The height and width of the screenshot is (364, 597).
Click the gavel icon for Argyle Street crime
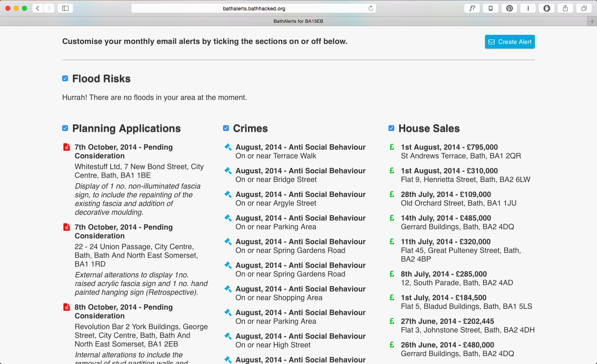tap(228, 194)
